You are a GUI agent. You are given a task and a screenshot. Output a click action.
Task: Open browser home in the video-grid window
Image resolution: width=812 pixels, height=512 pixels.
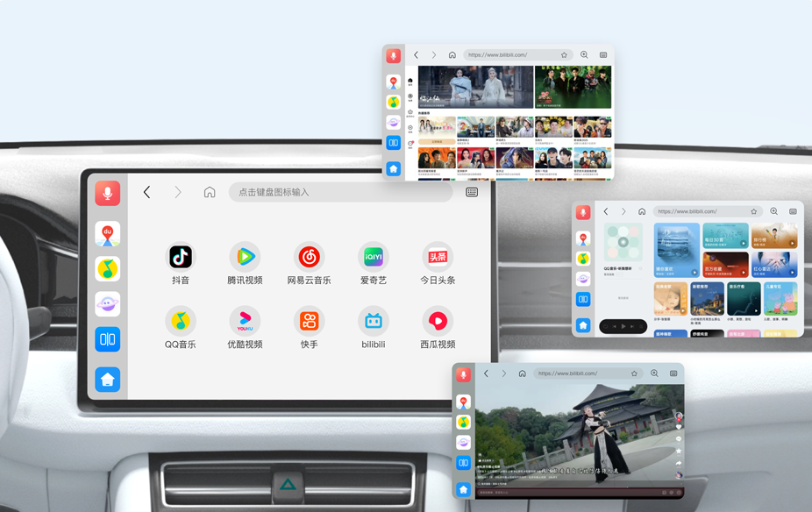(x=452, y=55)
